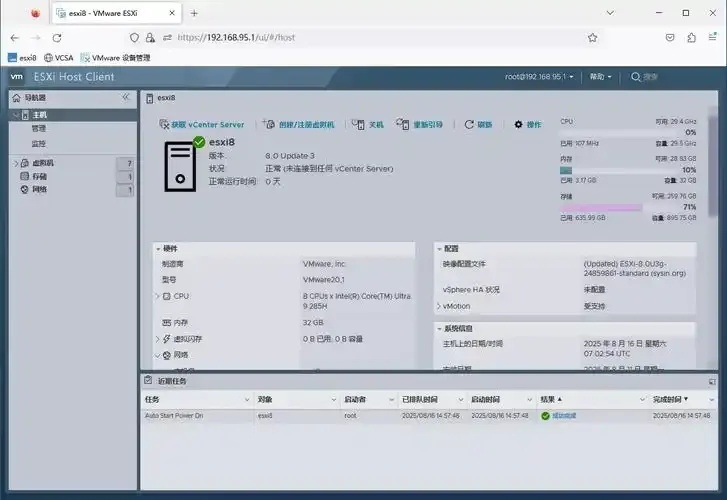This screenshot has height=500, width=727.
Task: Click the CPU usage bar
Action: 619,133
